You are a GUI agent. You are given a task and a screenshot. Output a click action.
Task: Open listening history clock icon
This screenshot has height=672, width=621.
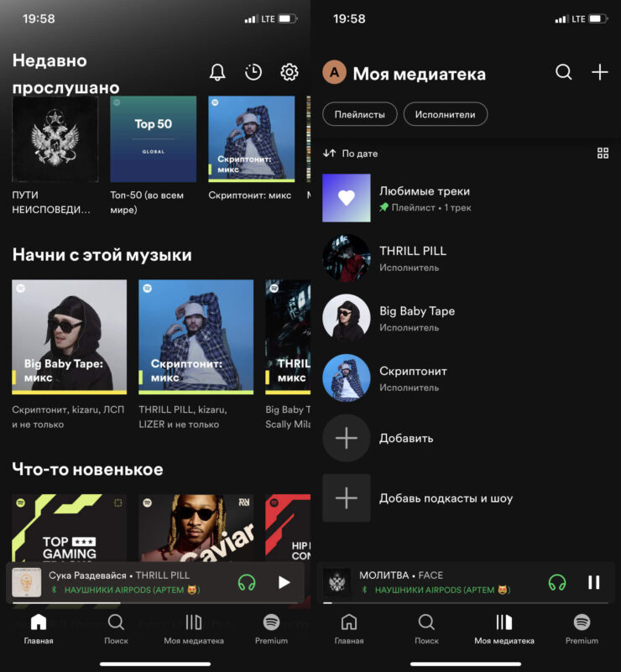pyautogui.click(x=253, y=72)
